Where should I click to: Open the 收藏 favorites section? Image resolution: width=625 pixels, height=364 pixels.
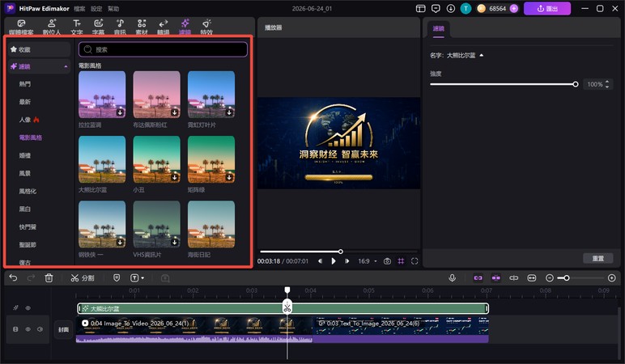click(x=39, y=49)
